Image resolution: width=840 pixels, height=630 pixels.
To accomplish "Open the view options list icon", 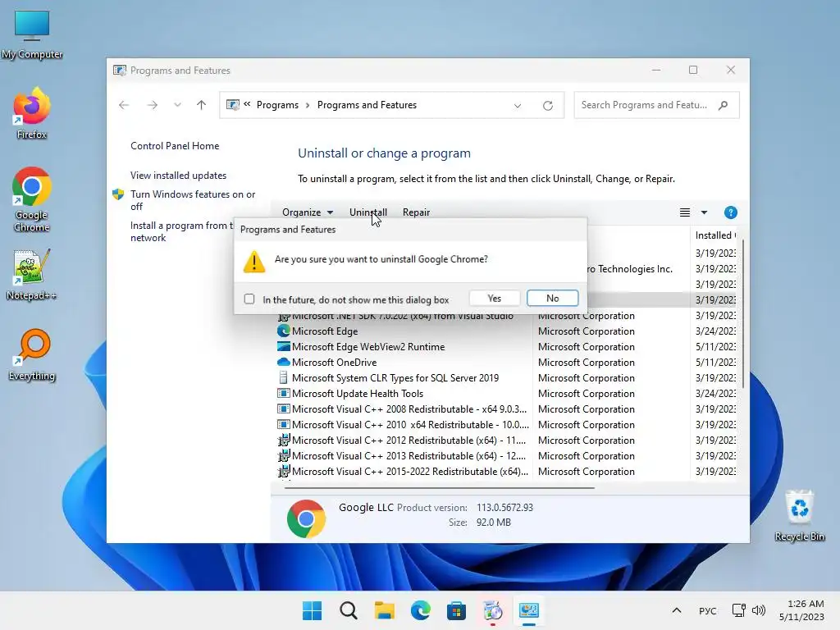I will pyautogui.click(x=685, y=212).
